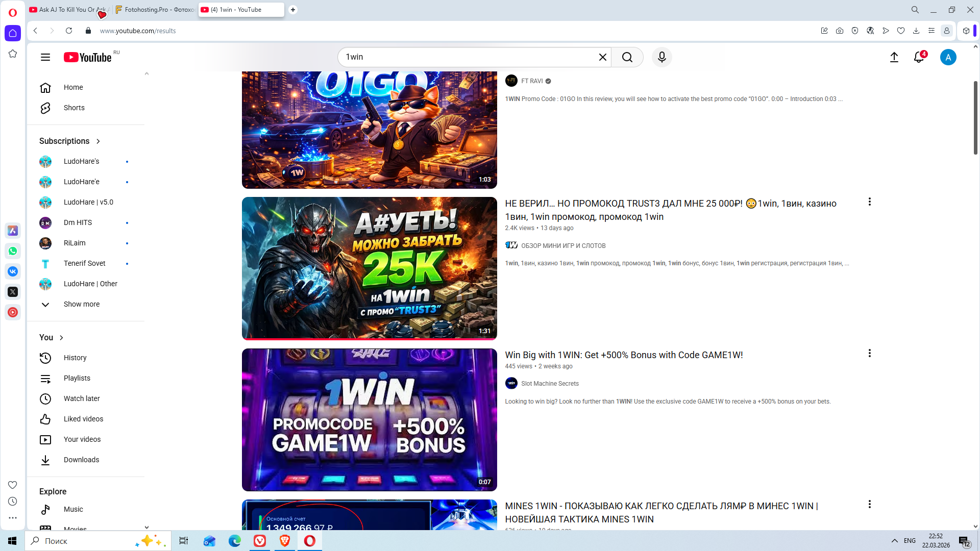Open hamburger guide menu next to YouTube logo
Screen dimensions: 980x551
point(45,57)
